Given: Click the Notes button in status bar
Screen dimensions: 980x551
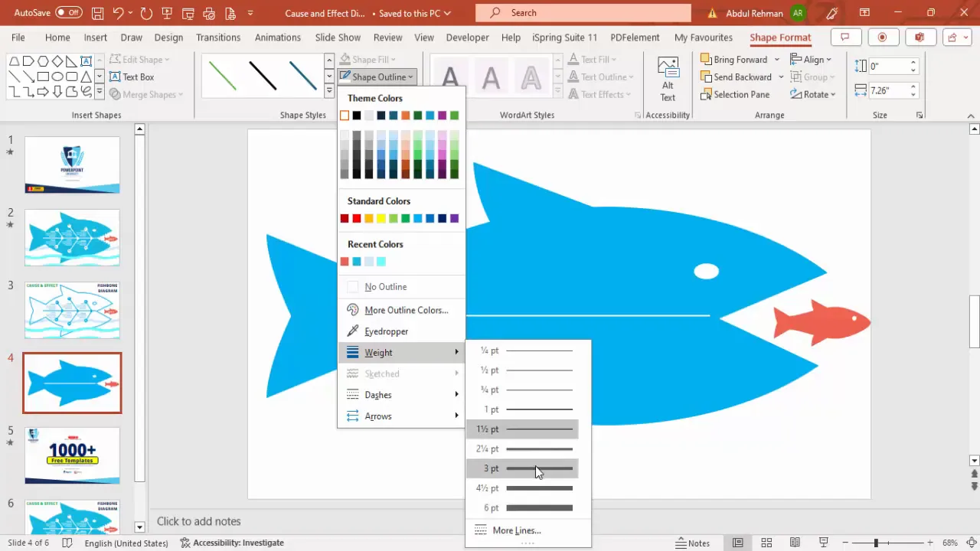Looking at the screenshot, I should (693, 543).
